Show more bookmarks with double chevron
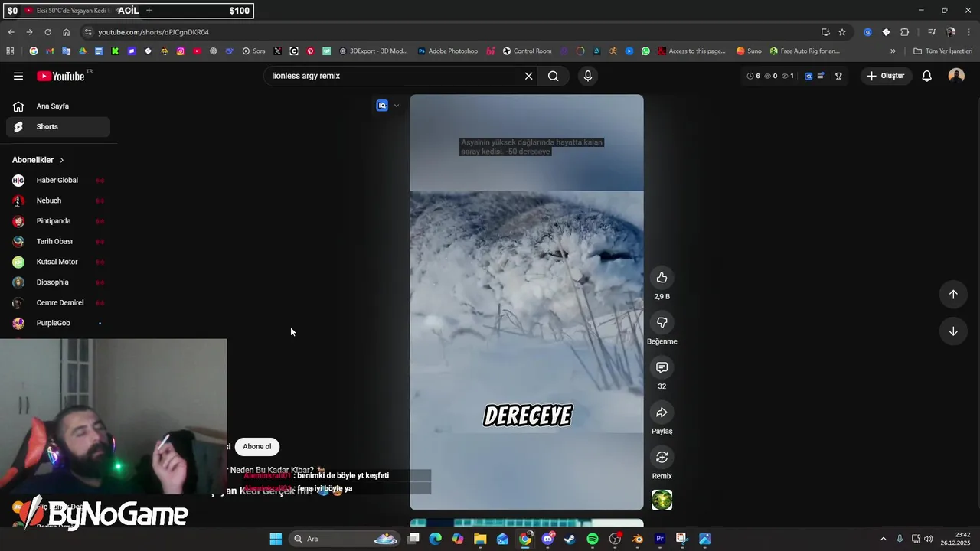This screenshot has height=551, width=980. 893,51
